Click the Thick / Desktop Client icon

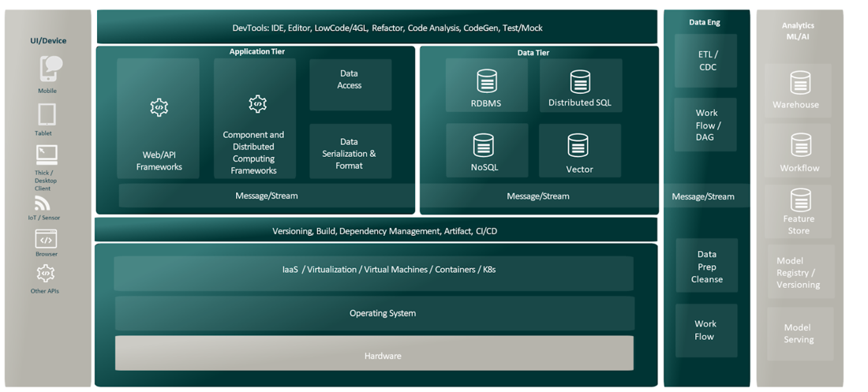(47, 154)
